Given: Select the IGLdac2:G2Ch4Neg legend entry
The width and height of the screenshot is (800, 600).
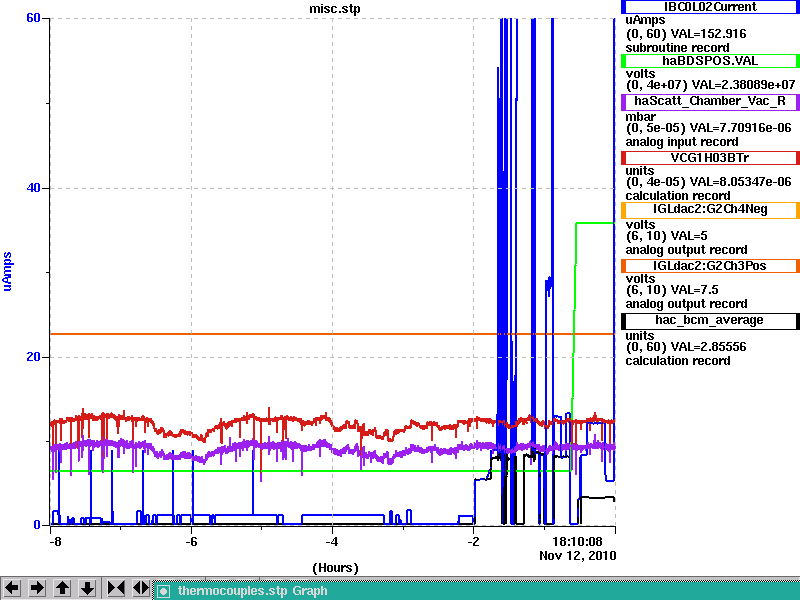Looking at the screenshot, I should coord(710,210).
